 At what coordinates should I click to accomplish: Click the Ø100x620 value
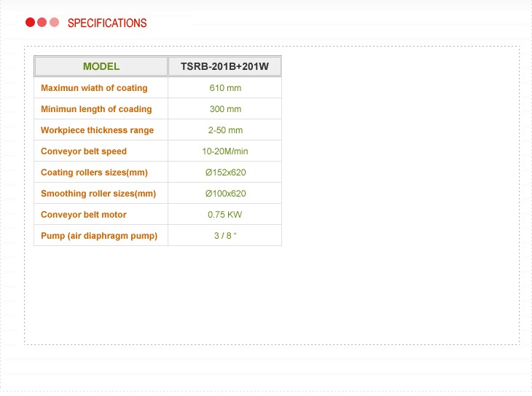pos(225,194)
